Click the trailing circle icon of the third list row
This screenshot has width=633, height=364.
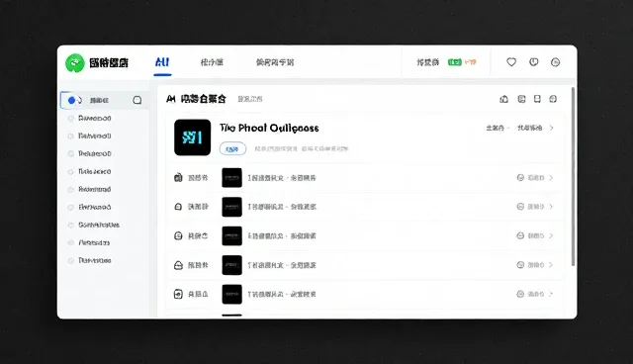(520, 235)
